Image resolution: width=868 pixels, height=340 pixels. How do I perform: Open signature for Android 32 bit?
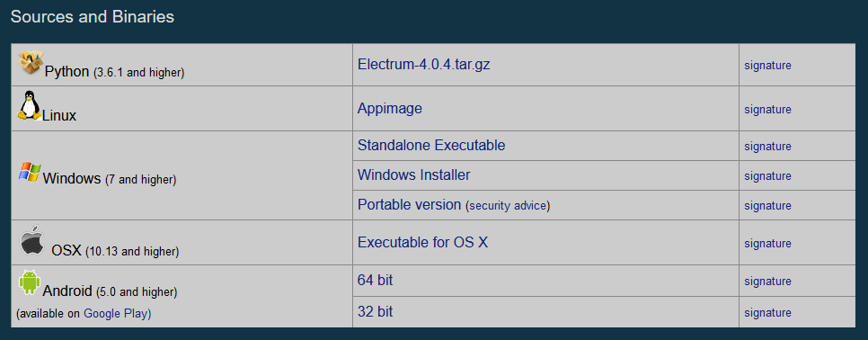pos(767,313)
